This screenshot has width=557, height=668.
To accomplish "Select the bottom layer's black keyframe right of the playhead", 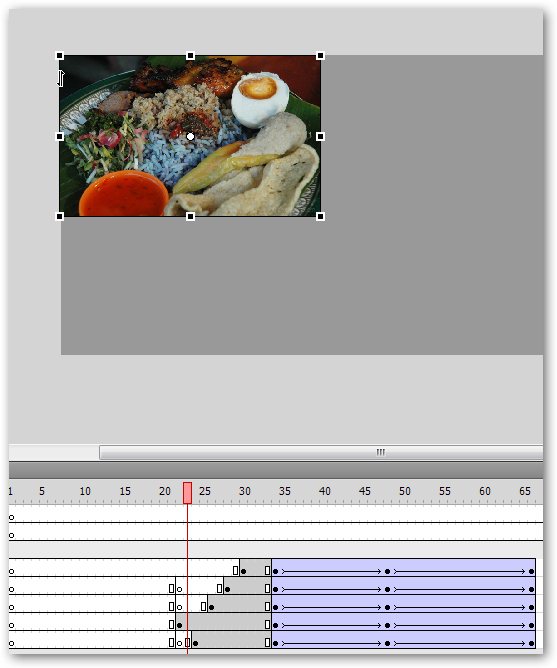I will click(x=195, y=643).
